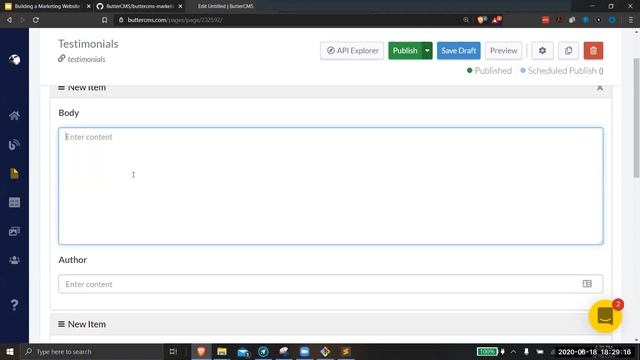640x360 pixels.
Task: Open File Explorer from taskbar
Action: pyautogui.click(x=222, y=351)
